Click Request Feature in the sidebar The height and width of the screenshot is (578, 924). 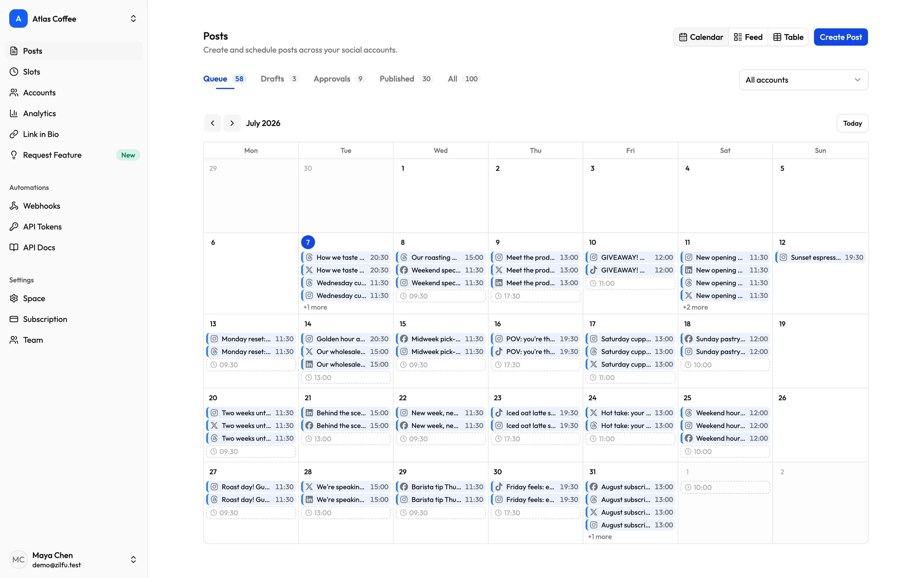tap(73, 155)
